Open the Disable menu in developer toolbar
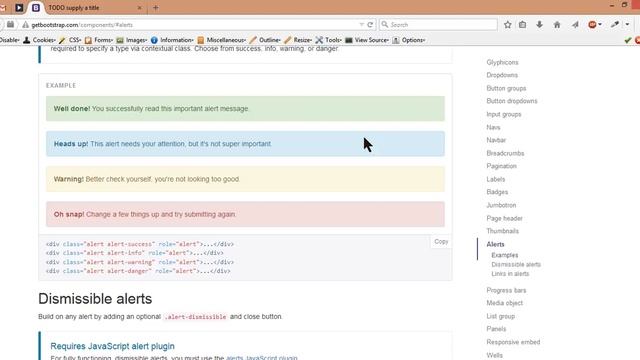The image size is (640, 360). [x=9, y=40]
